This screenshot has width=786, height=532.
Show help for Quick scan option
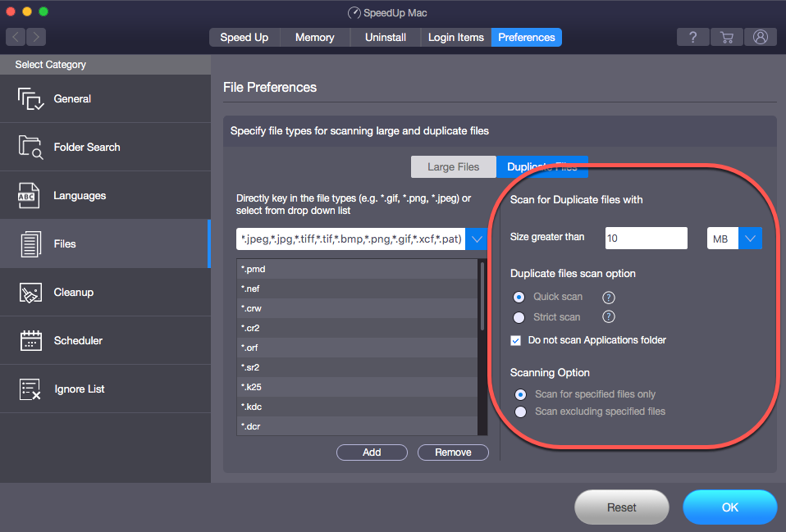click(609, 298)
